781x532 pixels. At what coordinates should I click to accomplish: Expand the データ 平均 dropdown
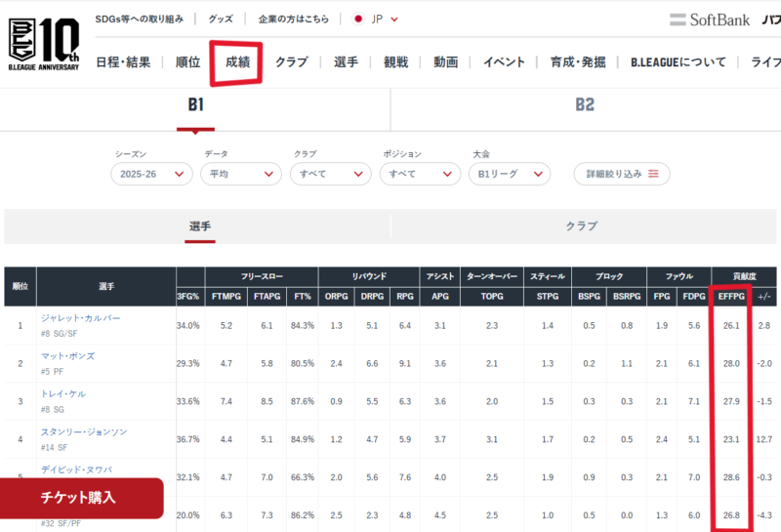point(241,174)
